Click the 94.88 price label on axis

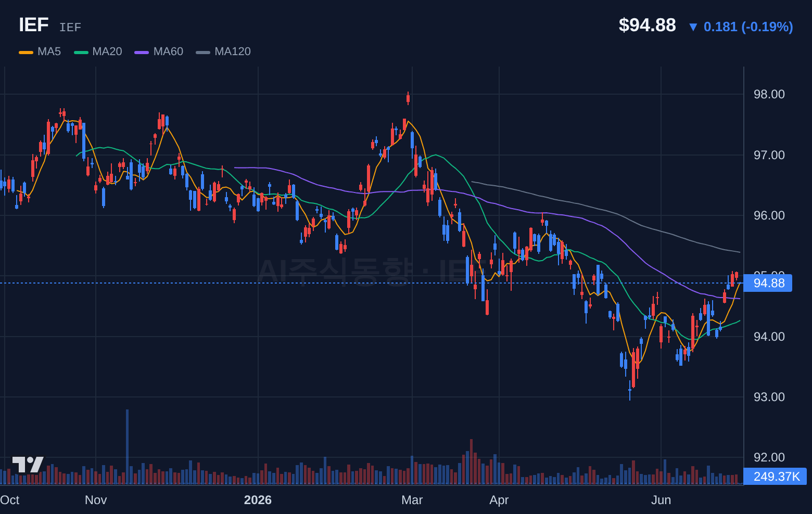pos(768,283)
